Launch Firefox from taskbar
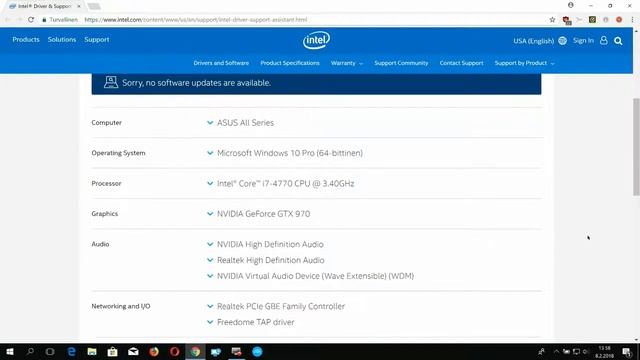640x360 pixels. pyautogui.click(x=154, y=351)
